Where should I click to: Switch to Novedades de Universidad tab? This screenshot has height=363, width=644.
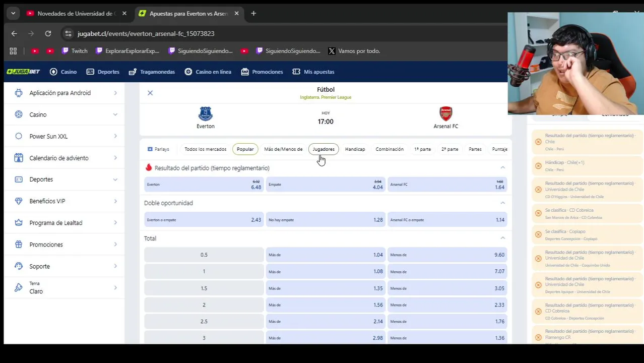(76, 14)
